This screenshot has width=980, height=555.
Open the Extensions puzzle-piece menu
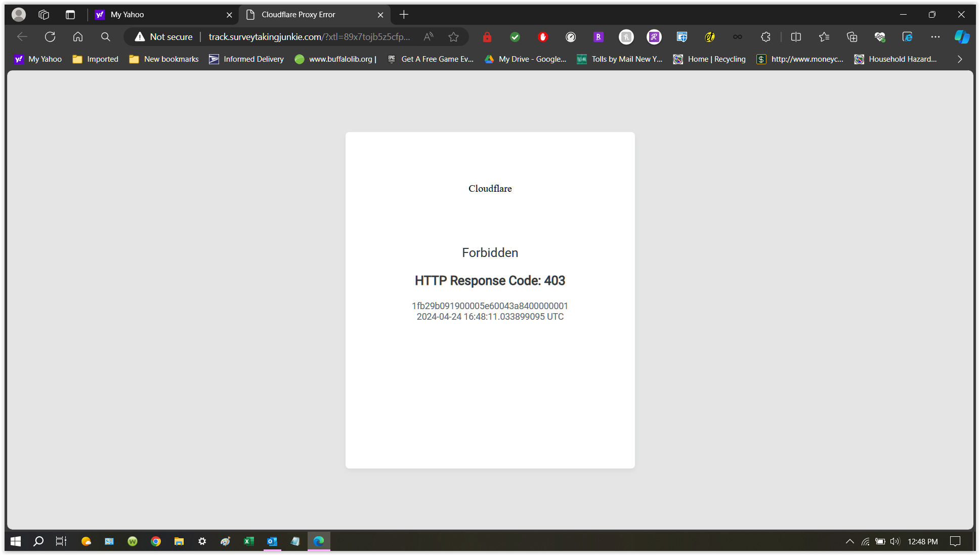click(765, 37)
